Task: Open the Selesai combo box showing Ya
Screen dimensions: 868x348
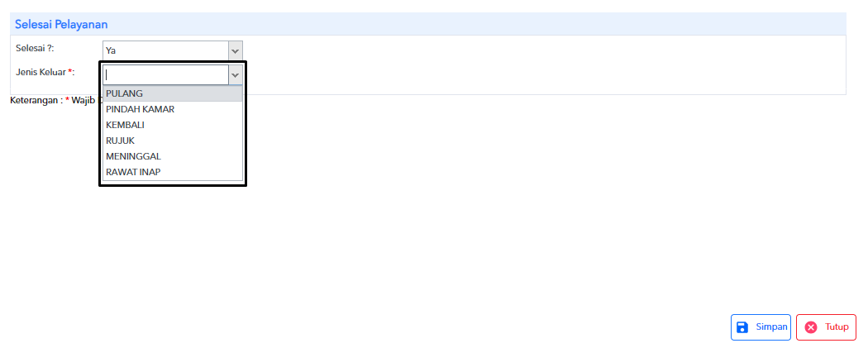Action: point(172,50)
